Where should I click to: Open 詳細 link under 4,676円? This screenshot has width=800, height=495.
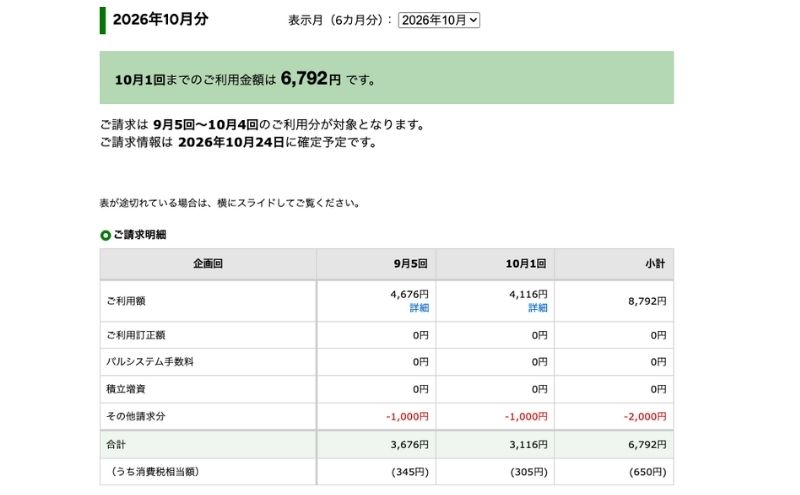tap(419, 308)
